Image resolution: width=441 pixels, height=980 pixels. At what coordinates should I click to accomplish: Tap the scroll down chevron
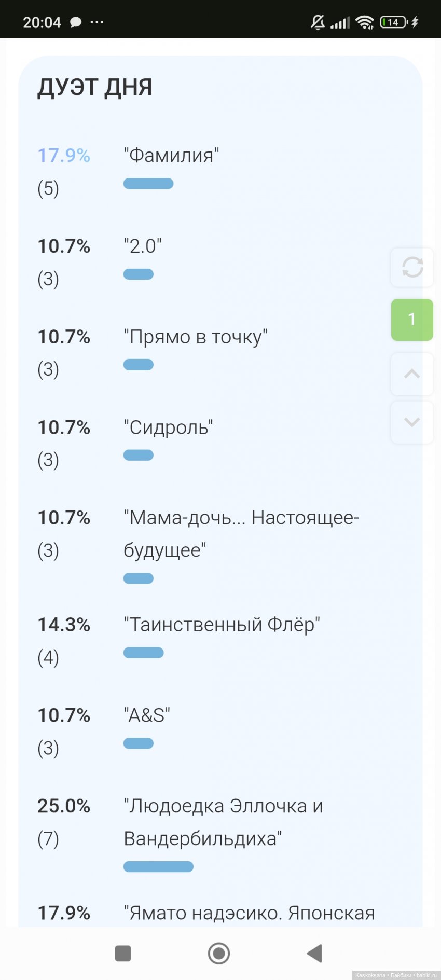[x=412, y=422]
